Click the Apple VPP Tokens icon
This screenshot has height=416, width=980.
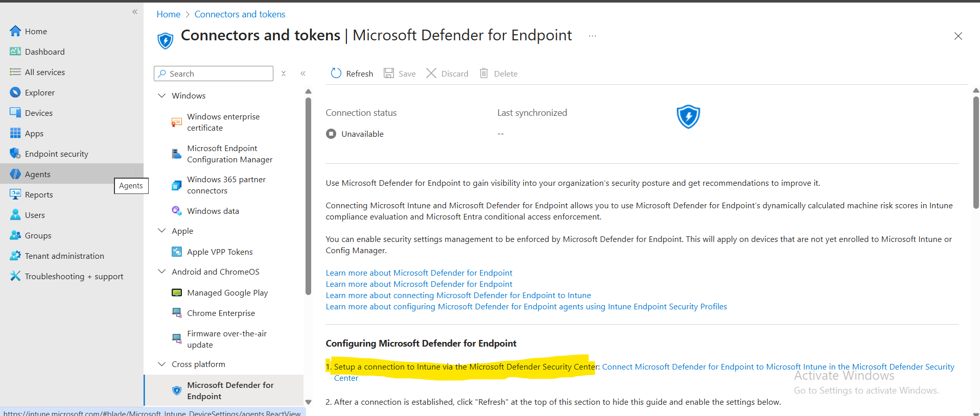[x=177, y=252]
